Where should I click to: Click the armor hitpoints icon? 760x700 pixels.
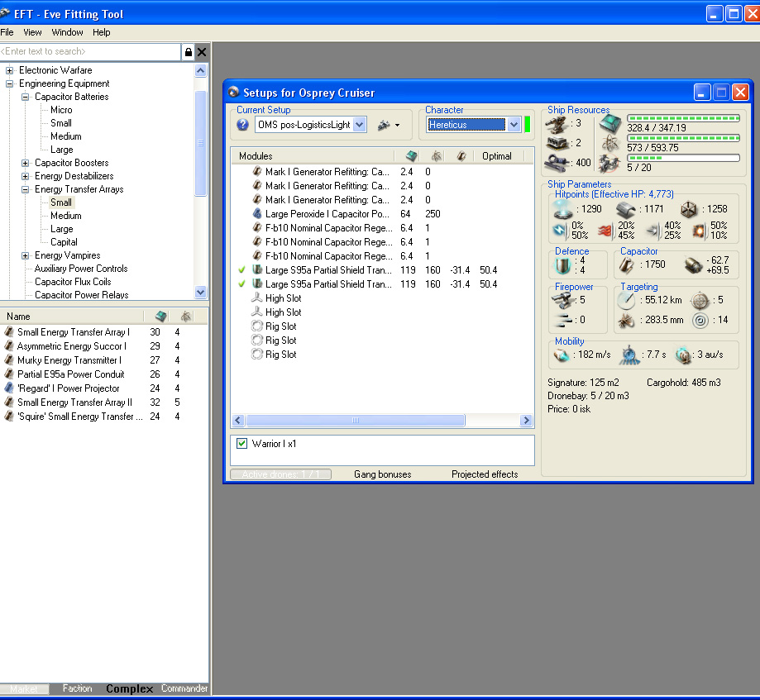click(x=626, y=209)
